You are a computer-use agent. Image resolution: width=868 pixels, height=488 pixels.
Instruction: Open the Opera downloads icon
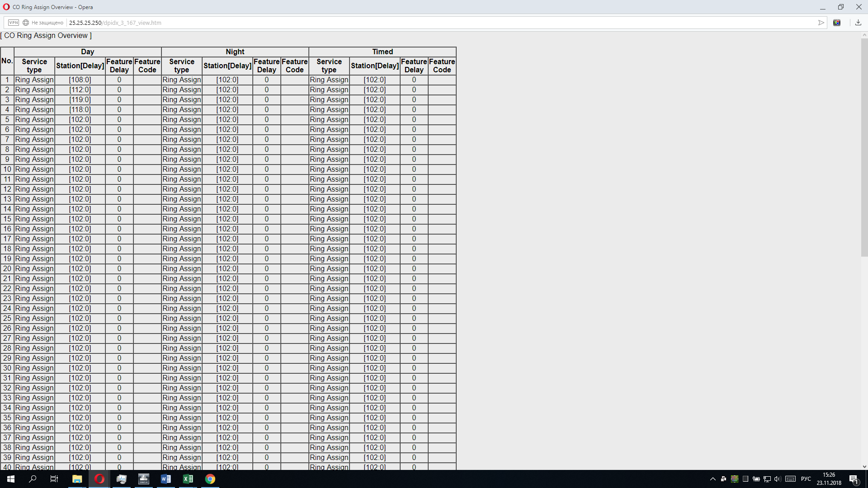pyautogui.click(x=858, y=23)
